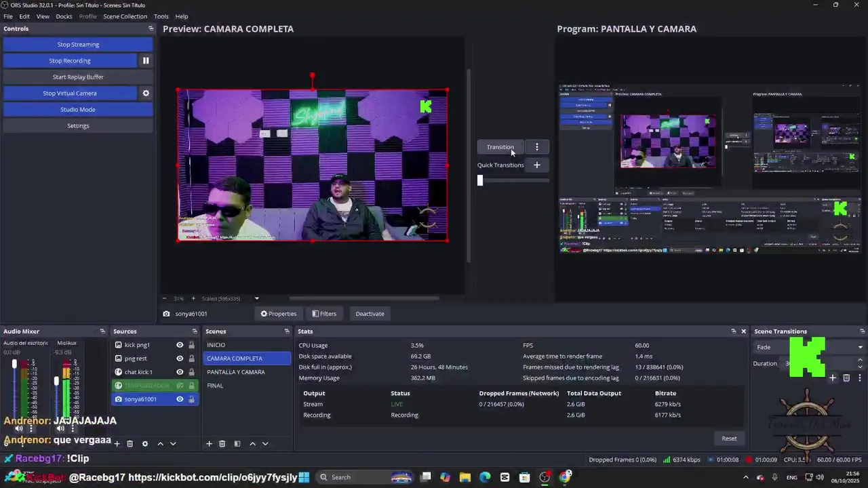The width and height of the screenshot is (868, 488).
Task: Open the Fade transition type dropdown
Action: pos(810,347)
